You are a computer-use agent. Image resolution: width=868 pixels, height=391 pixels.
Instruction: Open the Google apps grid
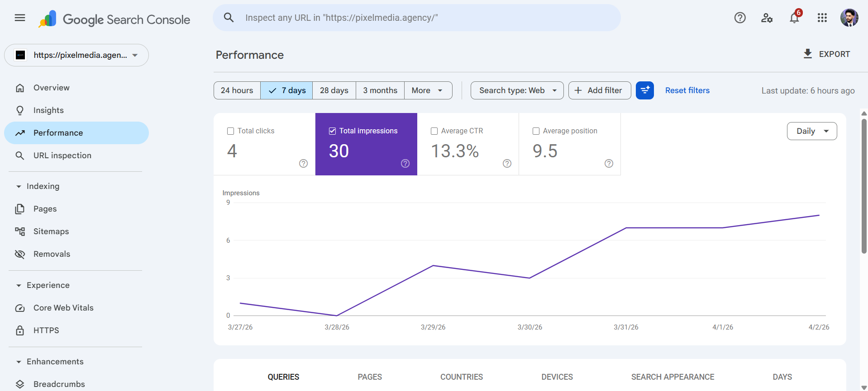pyautogui.click(x=822, y=18)
